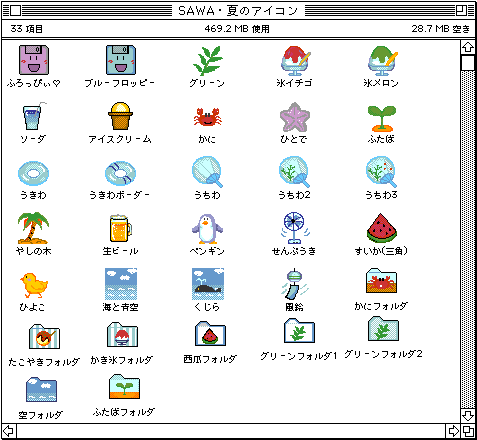
Task: Select the たこやきフォルダ takoyaki folder
Action: pyautogui.click(x=44, y=337)
